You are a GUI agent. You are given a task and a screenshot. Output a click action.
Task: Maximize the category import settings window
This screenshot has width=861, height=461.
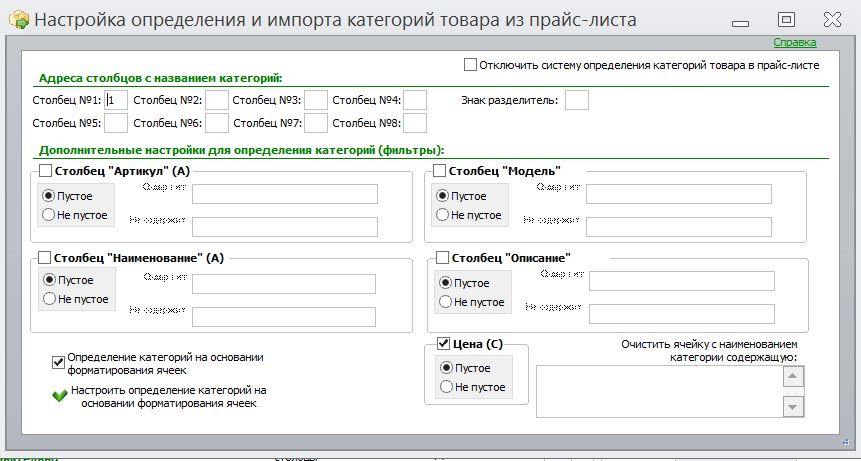pos(786,20)
